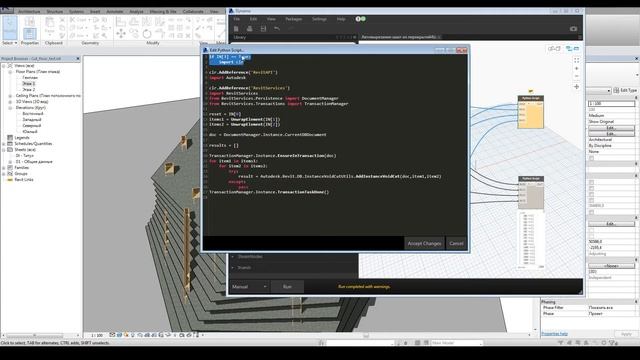Click the horizontal scrollbar under the Project Browser
The height and width of the screenshot is (360, 640).
35,336
